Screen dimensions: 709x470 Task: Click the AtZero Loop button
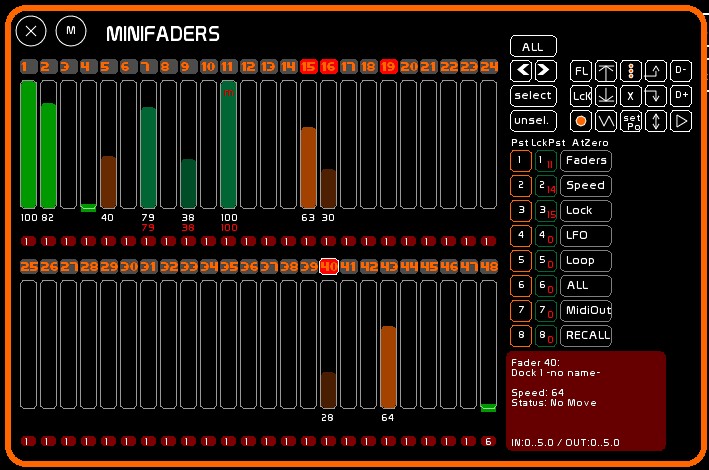[x=586, y=261]
